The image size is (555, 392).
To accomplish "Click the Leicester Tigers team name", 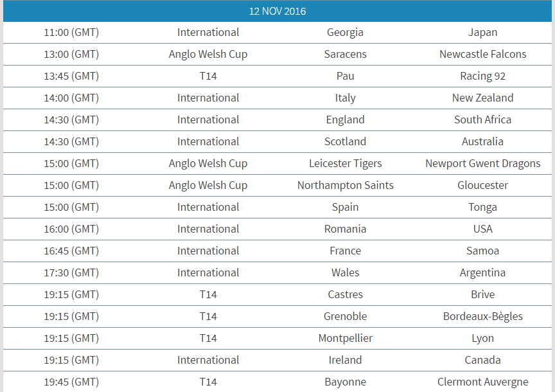I will click(345, 164).
